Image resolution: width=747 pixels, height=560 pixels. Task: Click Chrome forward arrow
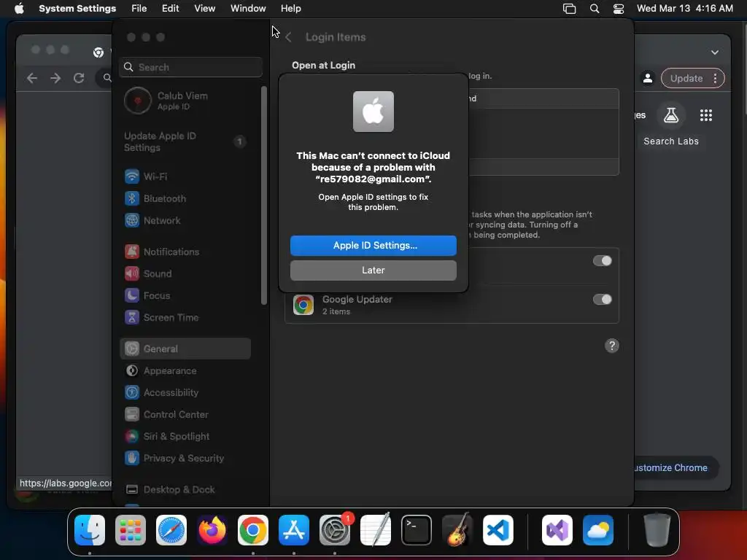pyautogui.click(x=55, y=78)
